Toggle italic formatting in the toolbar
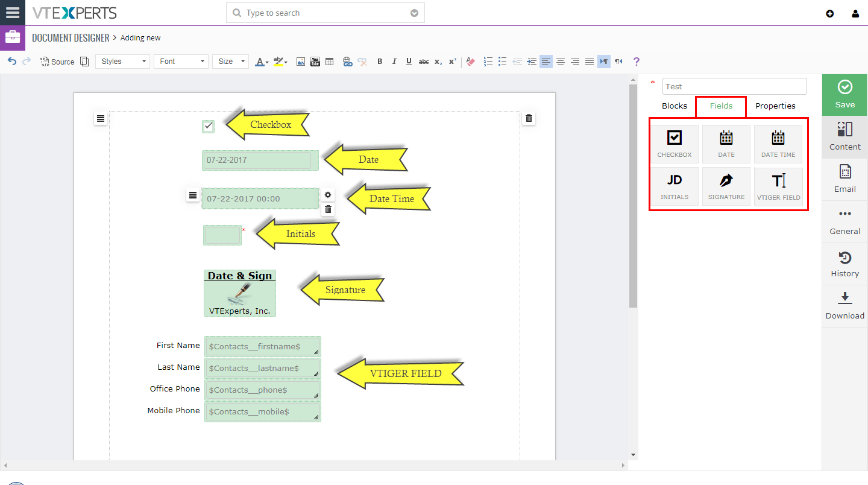 click(394, 61)
